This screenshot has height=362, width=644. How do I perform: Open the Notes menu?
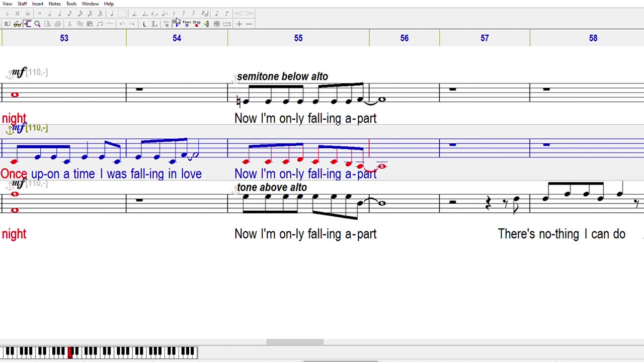(54, 4)
